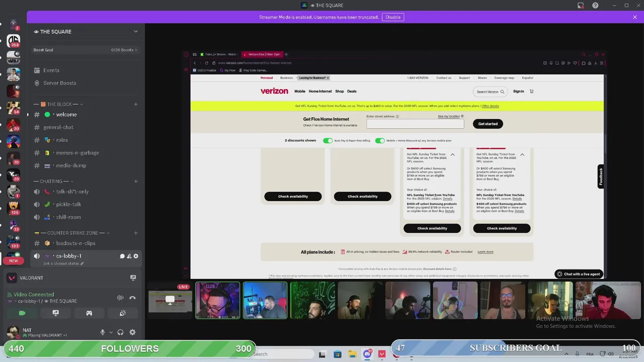
Task: Start an activity with game controller icon
Action: pyautogui.click(x=89, y=313)
